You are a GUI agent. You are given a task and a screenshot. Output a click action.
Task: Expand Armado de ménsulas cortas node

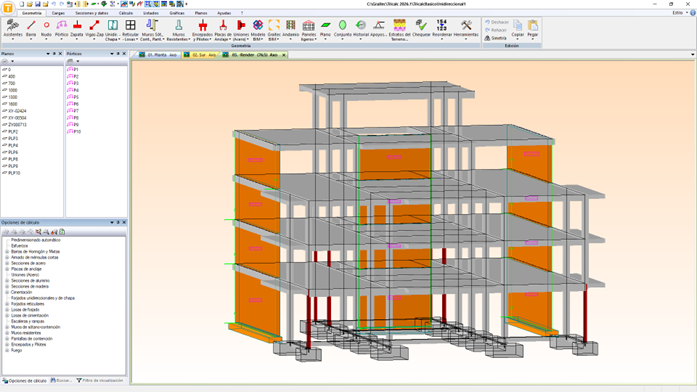click(7, 257)
